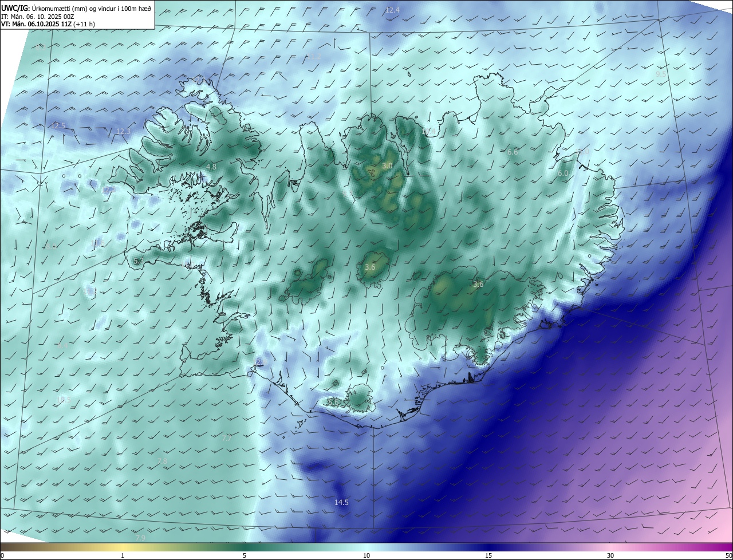Screen dimensions: 733x560
Task: Select the 7.7 value label
Action: coord(227,439)
